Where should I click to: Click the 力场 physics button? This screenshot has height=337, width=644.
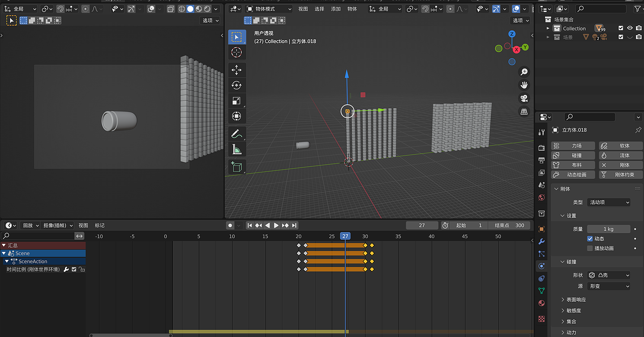click(x=573, y=146)
